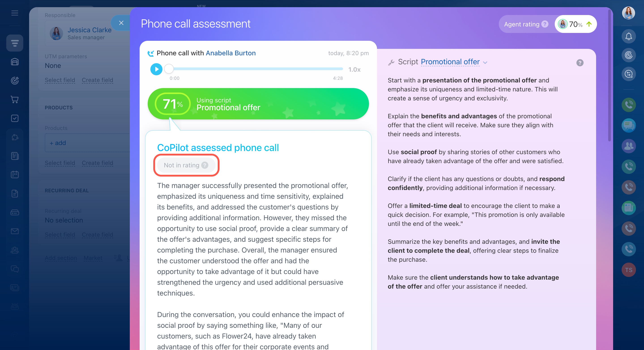Open the script help question icon
The width and height of the screenshot is (644, 350).
point(580,63)
